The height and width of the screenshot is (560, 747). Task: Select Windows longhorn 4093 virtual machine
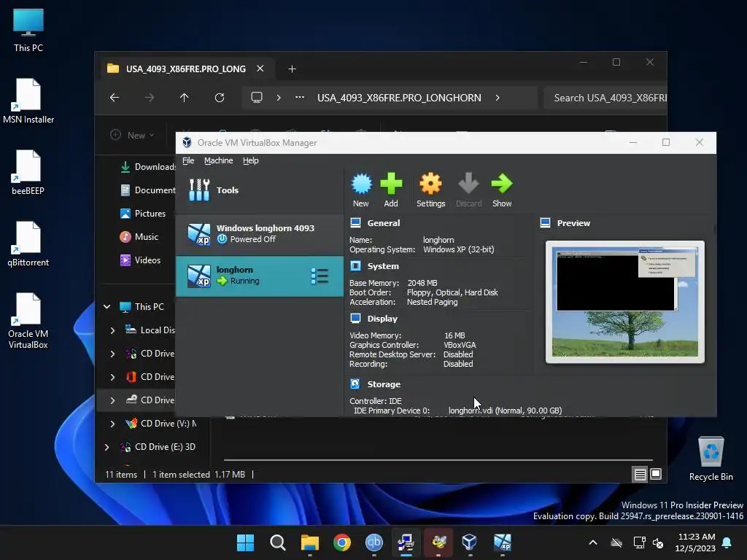[260, 234]
